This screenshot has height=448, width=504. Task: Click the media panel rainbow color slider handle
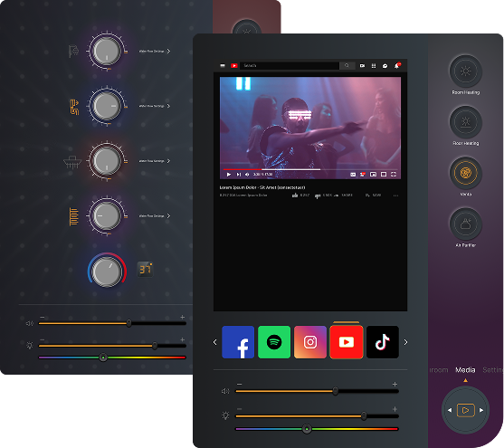[307, 429]
